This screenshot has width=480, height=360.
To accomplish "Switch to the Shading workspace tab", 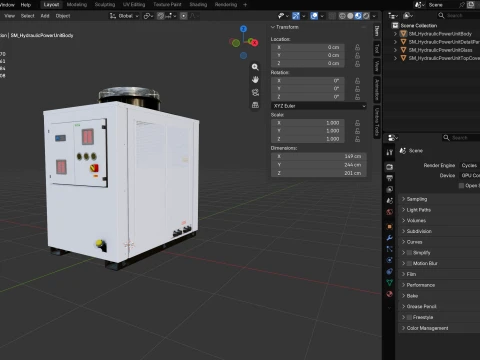I will pos(198,5).
